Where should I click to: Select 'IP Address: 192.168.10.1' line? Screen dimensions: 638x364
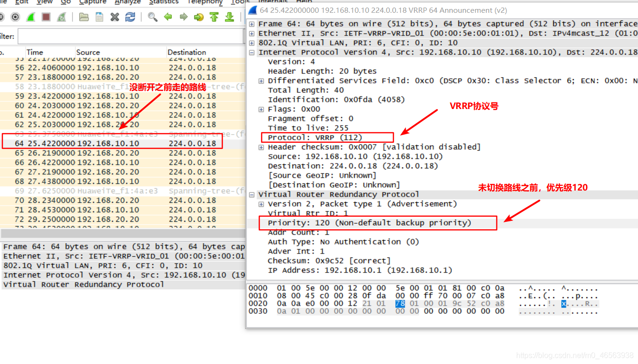click(x=360, y=270)
